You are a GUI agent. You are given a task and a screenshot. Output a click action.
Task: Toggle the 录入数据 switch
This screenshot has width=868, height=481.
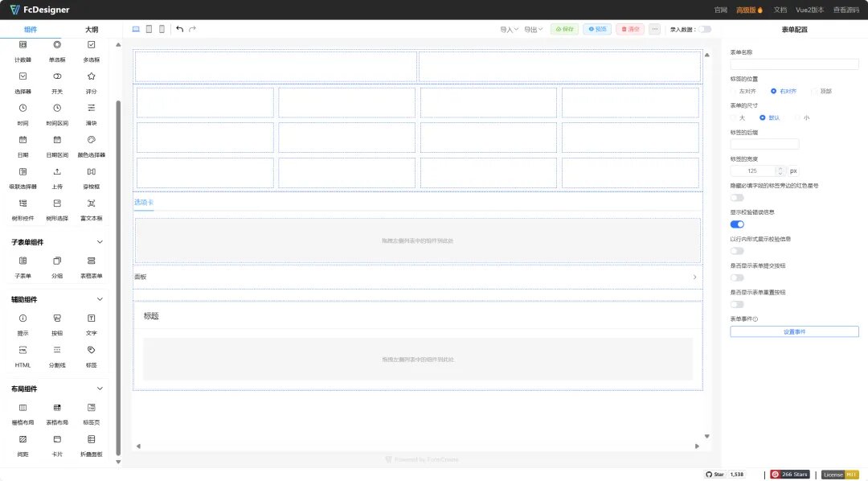705,30
